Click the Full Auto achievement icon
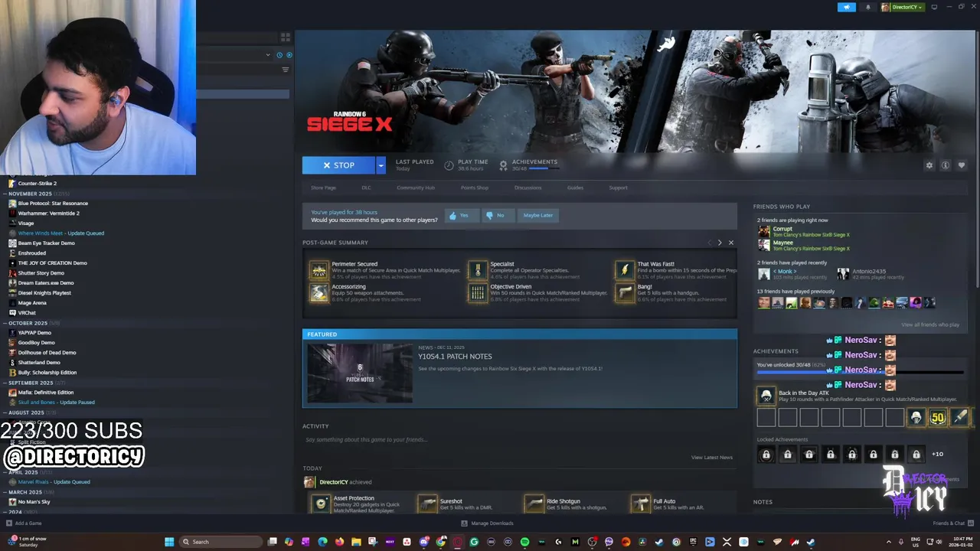The width and height of the screenshot is (980, 551). 641,504
